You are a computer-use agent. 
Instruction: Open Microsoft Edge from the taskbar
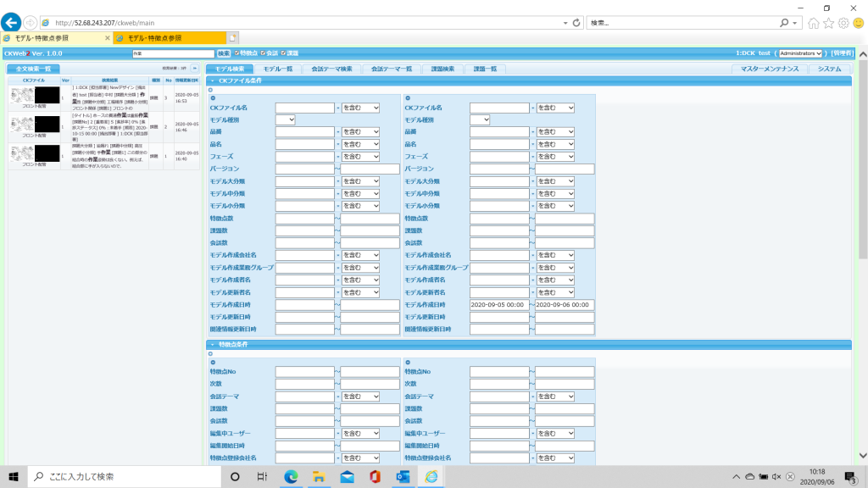[x=291, y=476]
